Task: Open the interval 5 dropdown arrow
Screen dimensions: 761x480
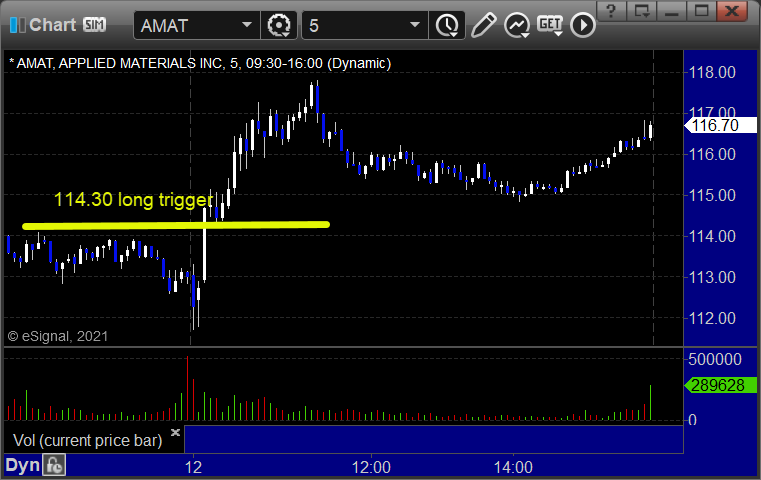Action: 414,25
